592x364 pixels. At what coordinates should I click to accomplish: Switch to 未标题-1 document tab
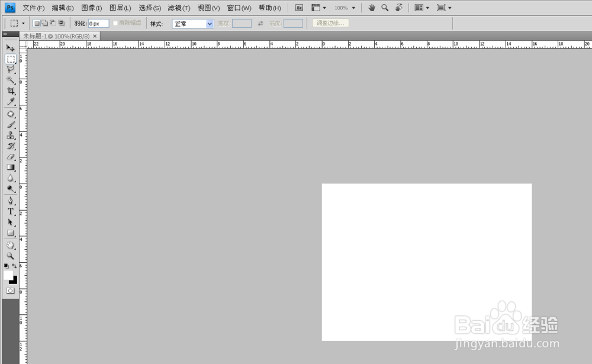56,36
